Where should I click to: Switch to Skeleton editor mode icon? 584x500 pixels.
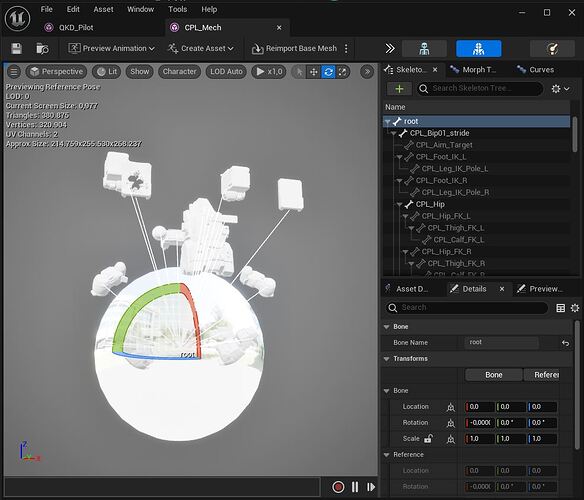pos(424,48)
